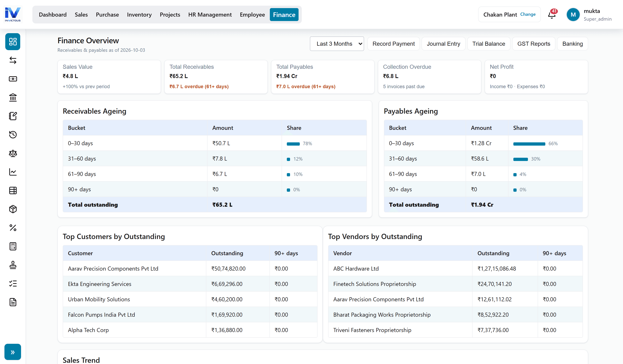Open the Last 3 Months period dropdown
The width and height of the screenshot is (623, 364).
coord(337,44)
